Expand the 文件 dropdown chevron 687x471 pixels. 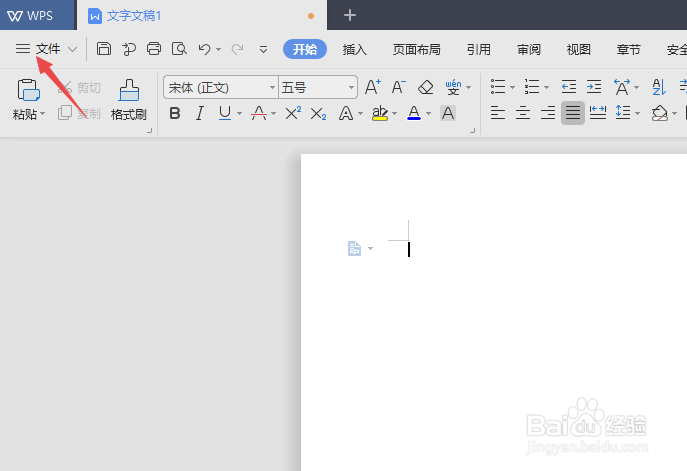click(73, 49)
